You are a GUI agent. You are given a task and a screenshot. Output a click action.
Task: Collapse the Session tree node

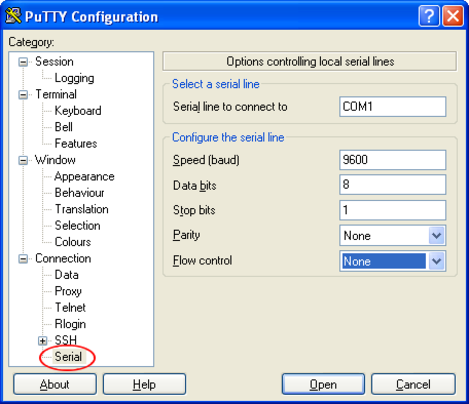tap(23, 62)
